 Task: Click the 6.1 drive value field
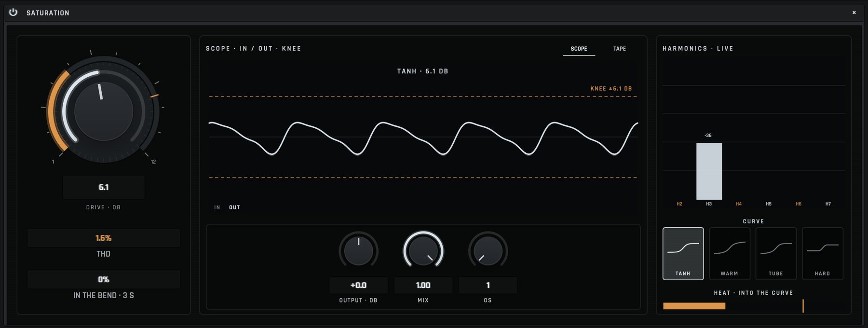pyautogui.click(x=104, y=187)
